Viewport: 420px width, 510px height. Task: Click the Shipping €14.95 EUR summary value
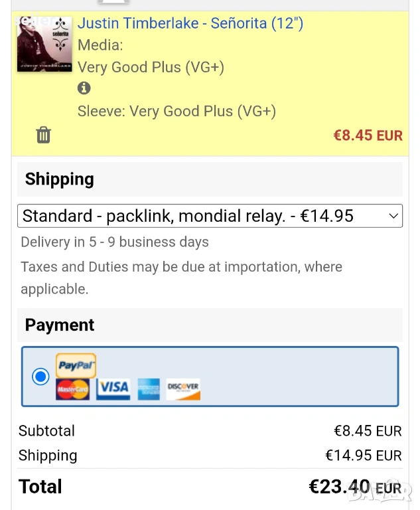[x=364, y=456]
